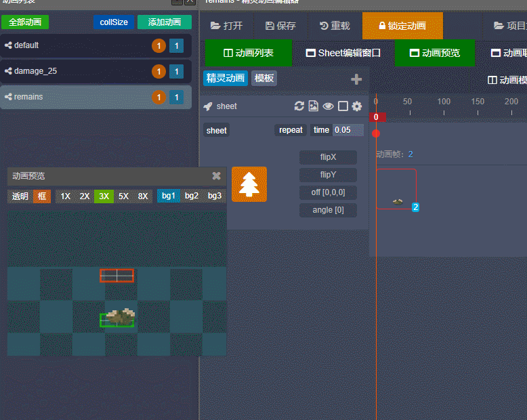
Task: Select the frame 2 thumbnail in the timeline
Action: tap(396, 189)
